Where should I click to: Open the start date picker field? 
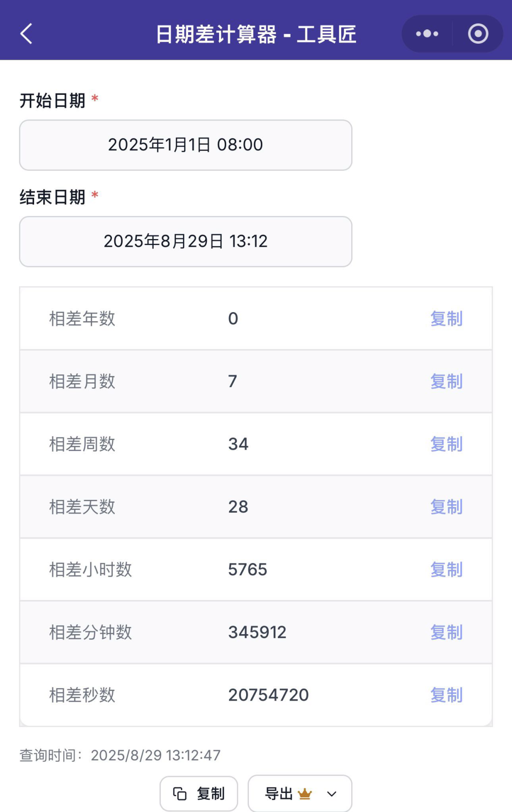tap(185, 145)
